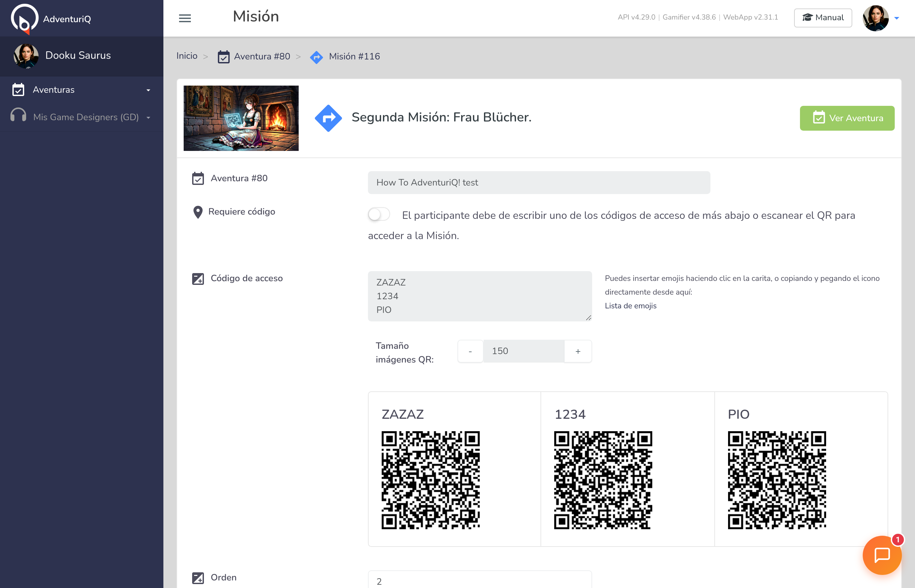Viewport: 915px width, 588px height.
Task: Click the QR size field showing 150
Action: 524,351
